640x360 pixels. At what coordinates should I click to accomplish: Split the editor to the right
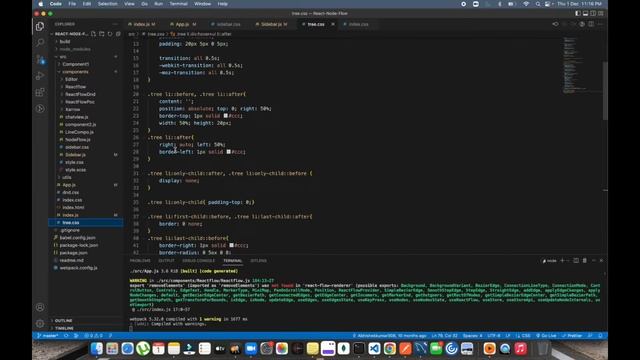(x=591, y=24)
